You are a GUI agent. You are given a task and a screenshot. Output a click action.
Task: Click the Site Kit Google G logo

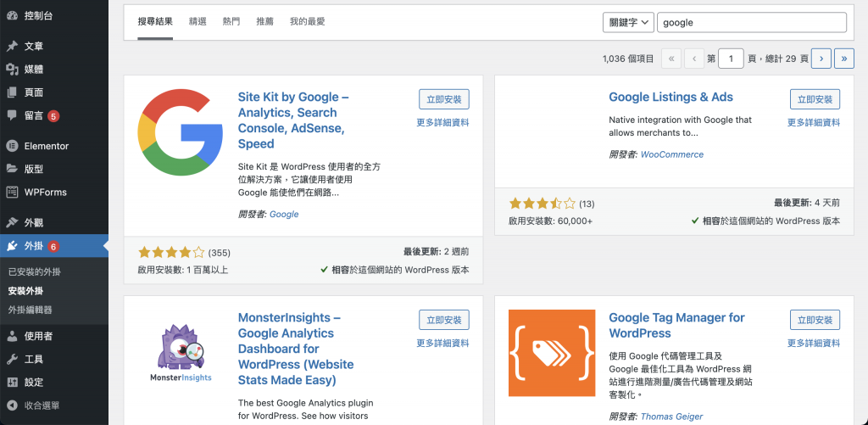pos(180,132)
